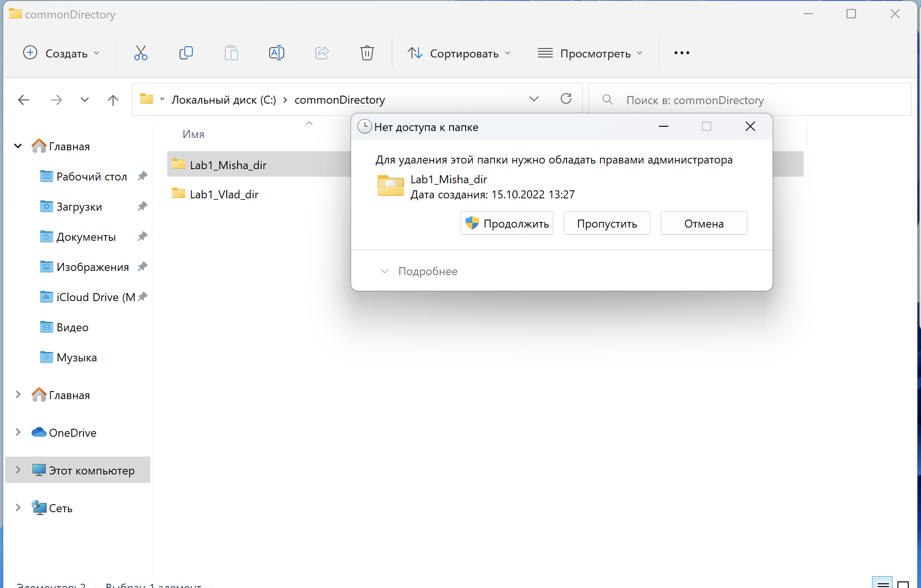Click the Rename icon in toolbar
This screenshot has height=588, width=921.
(x=276, y=53)
